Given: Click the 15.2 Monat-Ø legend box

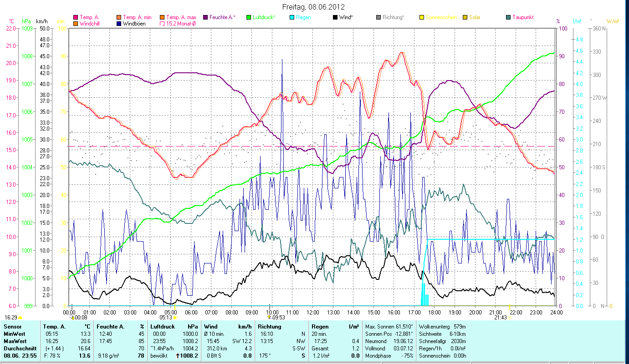Looking at the screenshot, I should [162, 23].
